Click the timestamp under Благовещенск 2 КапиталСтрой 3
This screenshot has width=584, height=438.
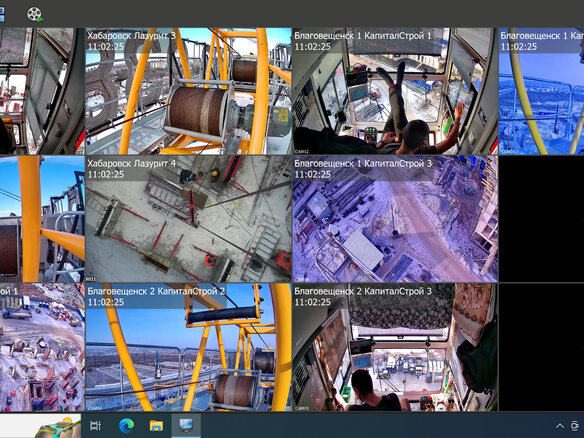pyautogui.click(x=312, y=302)
